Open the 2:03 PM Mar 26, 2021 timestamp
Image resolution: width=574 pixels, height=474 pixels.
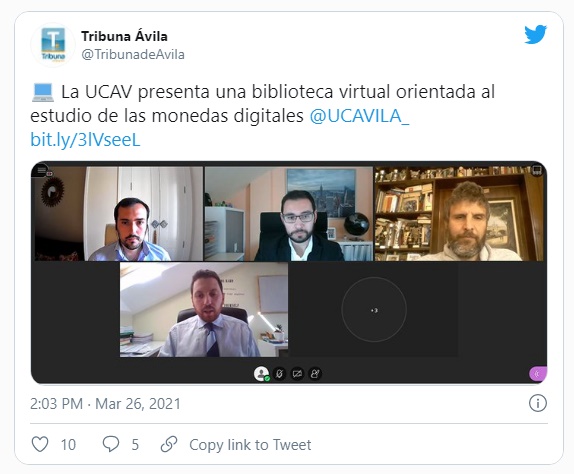(x=105, y=404)
